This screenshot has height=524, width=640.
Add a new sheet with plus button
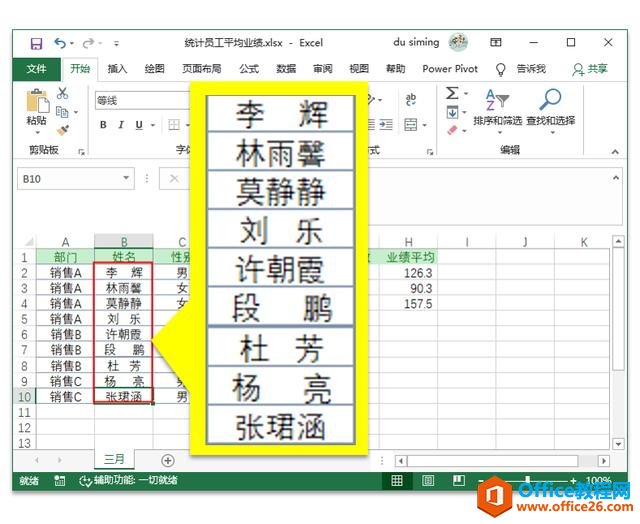point(168,460)
